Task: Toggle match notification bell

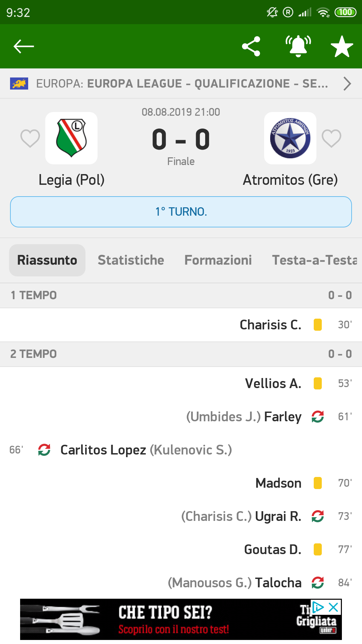Action: [x=298, y=46]
